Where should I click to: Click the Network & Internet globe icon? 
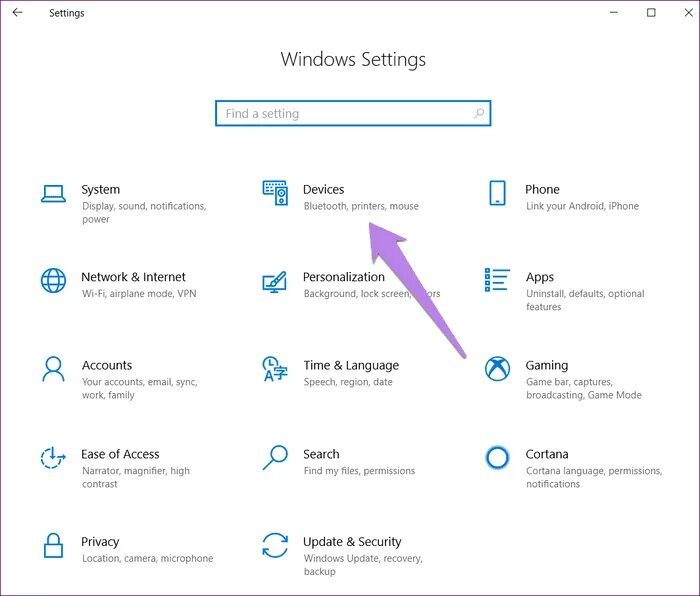(54, 280)
